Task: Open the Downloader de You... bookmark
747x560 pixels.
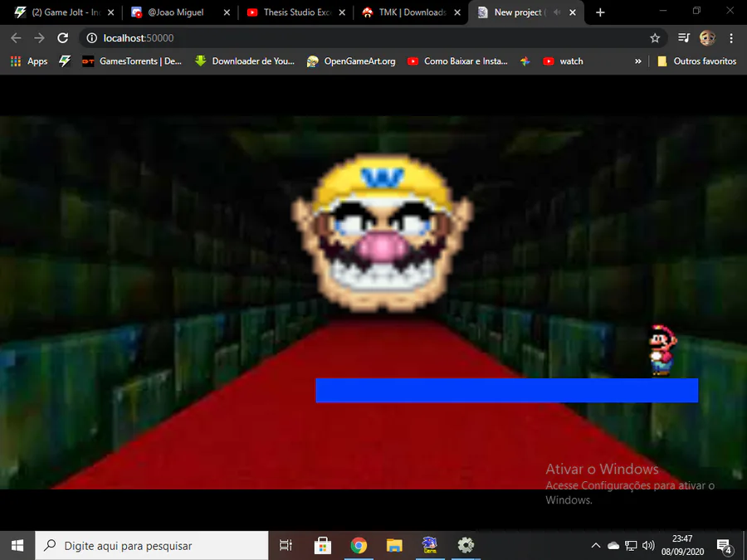Action: (245, 61)
